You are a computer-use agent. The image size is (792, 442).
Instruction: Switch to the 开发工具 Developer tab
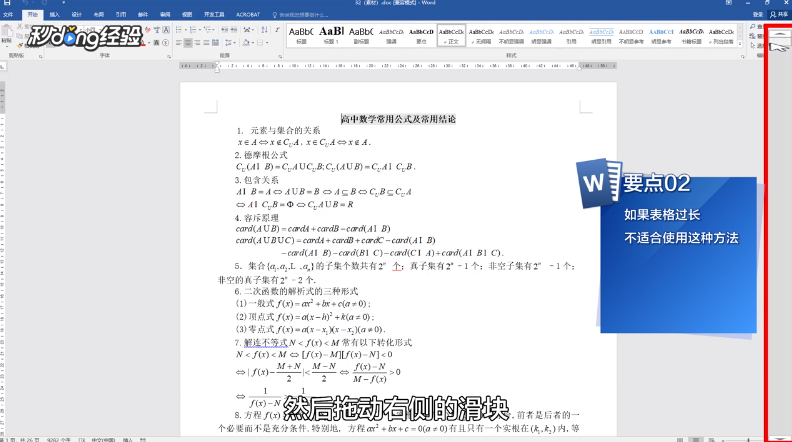[214, 15]
